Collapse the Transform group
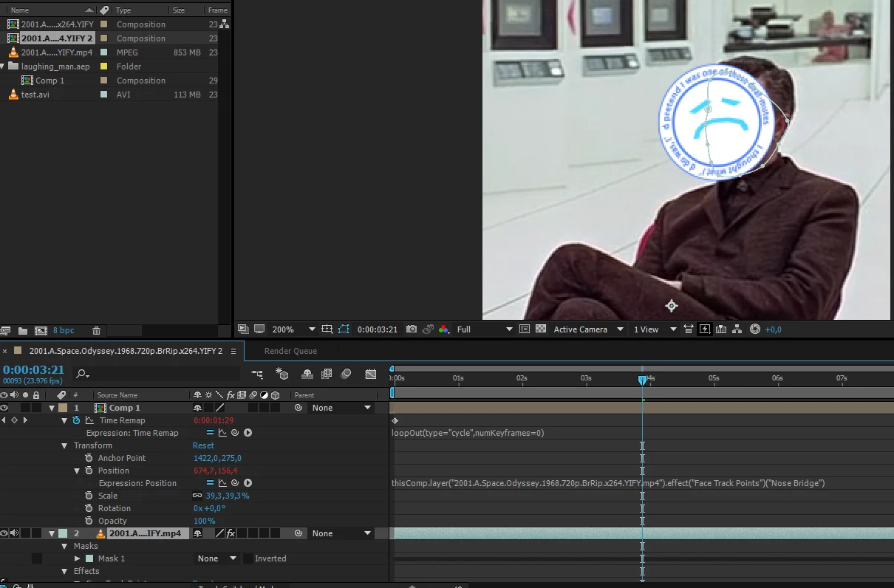The image size is (894, 588). point(64,445)
